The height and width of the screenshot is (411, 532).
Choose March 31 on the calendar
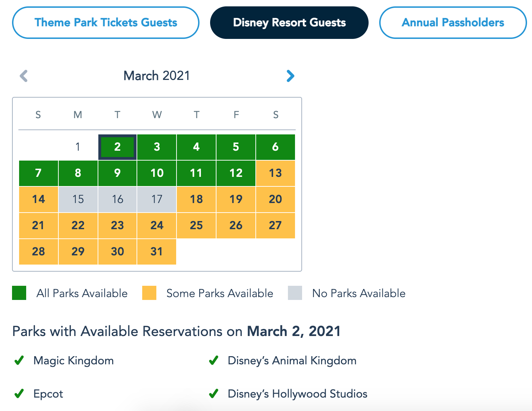pyautogui.click(x=157, y=251)
